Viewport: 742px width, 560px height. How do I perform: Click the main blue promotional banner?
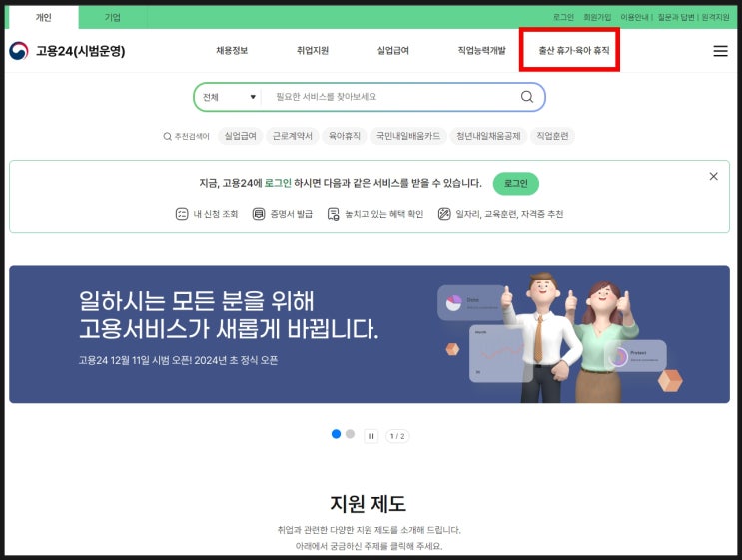(370, 334)
